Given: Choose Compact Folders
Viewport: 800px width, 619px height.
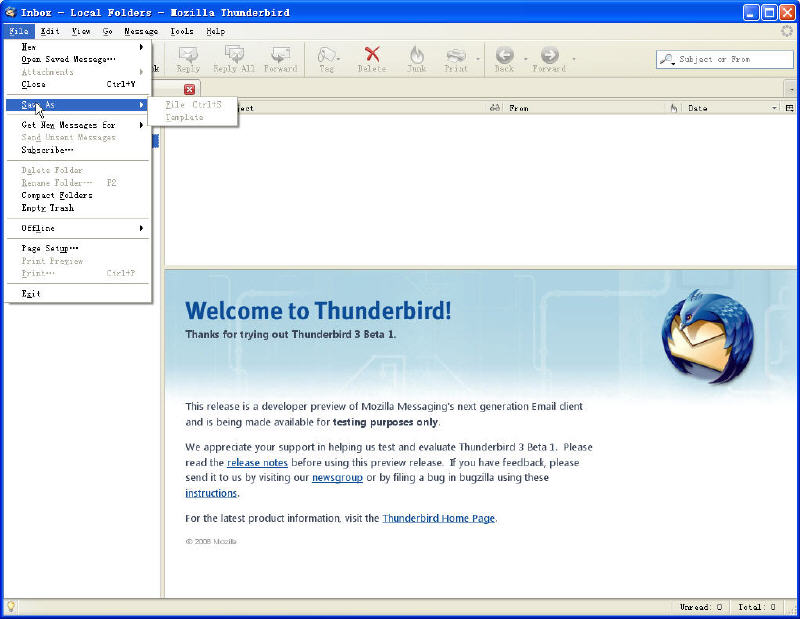Looking at the screenshot, I should pyautogui.click(x=77, y=195).
